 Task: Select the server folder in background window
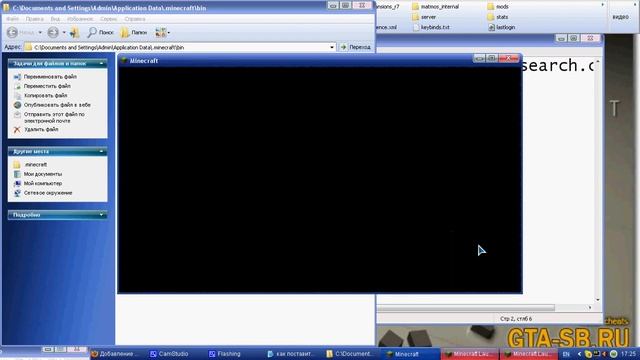click(x=424, y=17)
